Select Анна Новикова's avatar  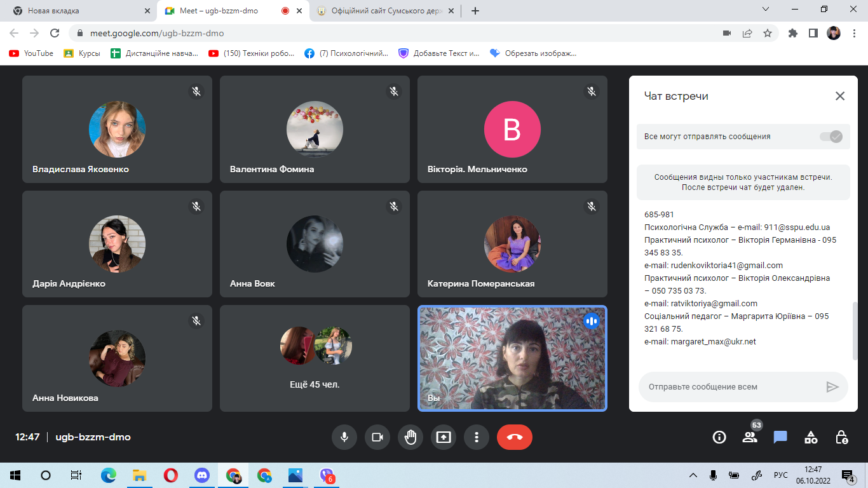click(x=117, y=358)
